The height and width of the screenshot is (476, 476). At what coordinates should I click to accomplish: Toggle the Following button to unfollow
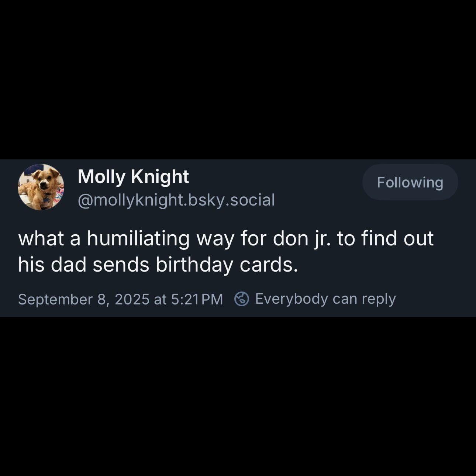410,182
